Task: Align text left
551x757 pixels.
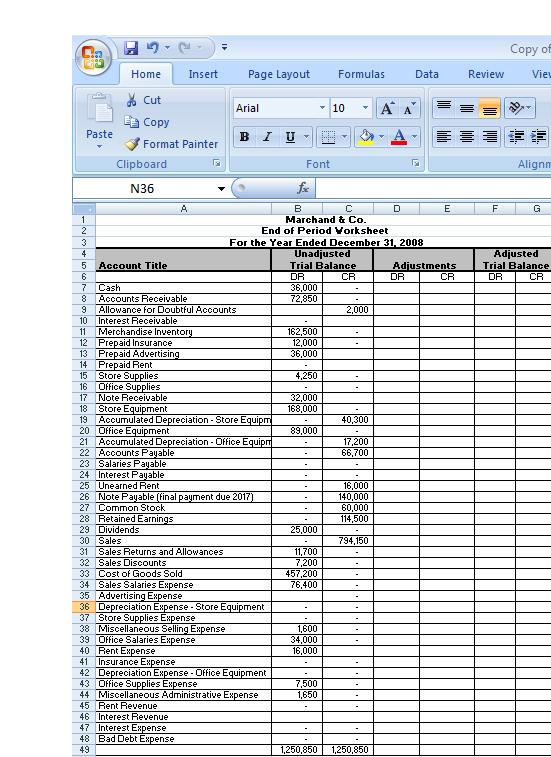Action: 444,137
